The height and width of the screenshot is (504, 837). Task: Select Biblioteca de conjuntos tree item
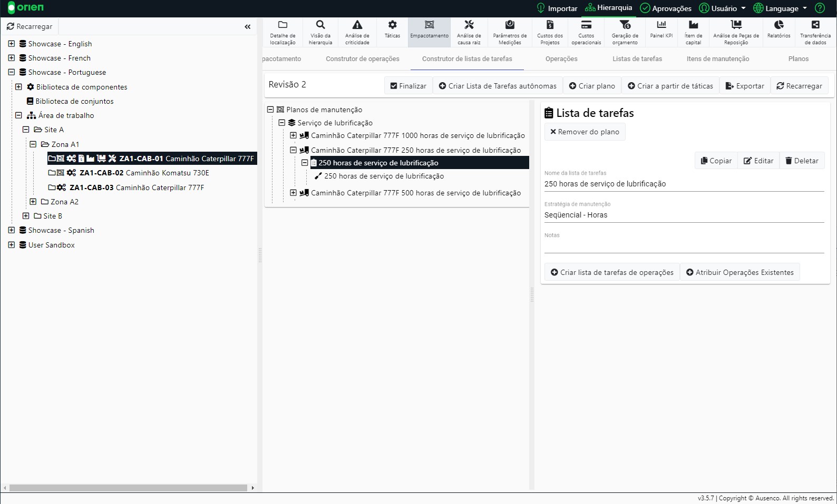tap(70, 101)
